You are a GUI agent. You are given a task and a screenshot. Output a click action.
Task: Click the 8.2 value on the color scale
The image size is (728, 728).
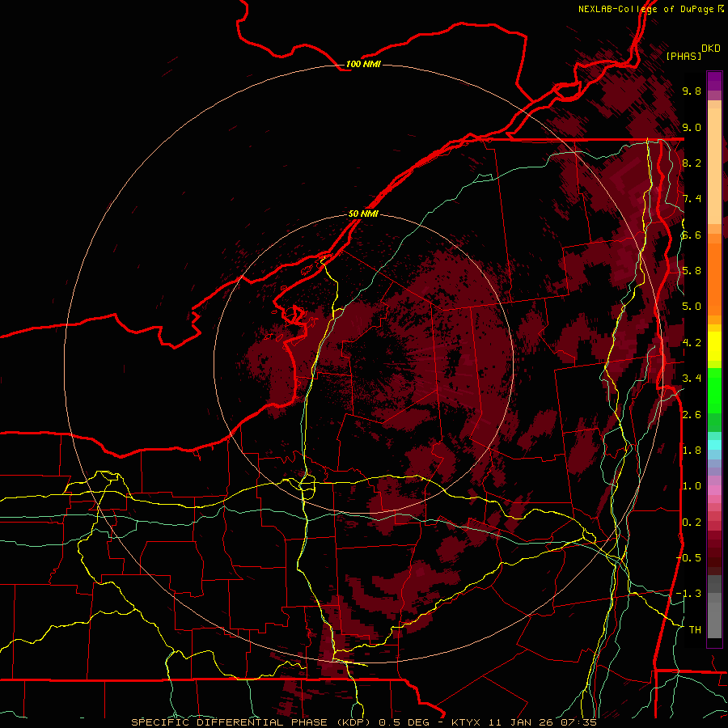click(692, 163)
